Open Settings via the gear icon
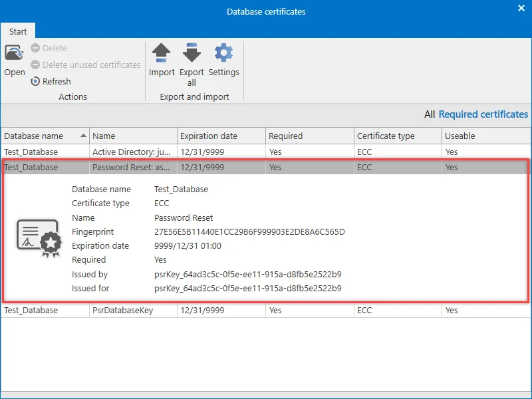 [x=223, y=53]
